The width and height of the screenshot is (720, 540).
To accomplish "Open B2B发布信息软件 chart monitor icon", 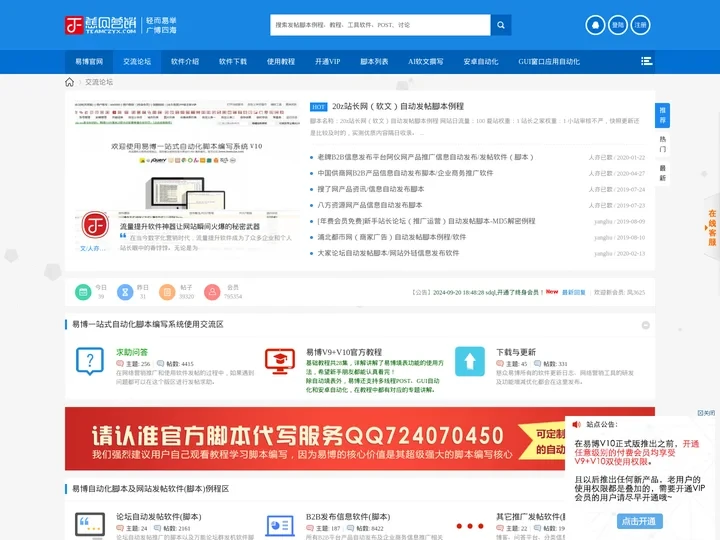I will (x=280, y=526).
